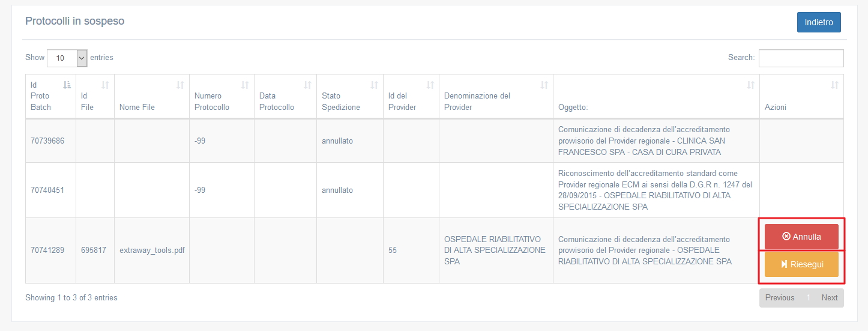Image resolution: width=868 pixels, height=331 pixels.
Task: Focus the Search input field
Action: click(x=801, y=58)
